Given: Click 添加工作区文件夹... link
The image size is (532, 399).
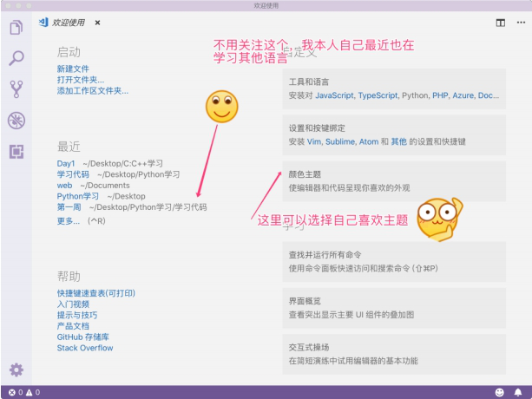Looking at the screenshot, I should coord(93,90).
